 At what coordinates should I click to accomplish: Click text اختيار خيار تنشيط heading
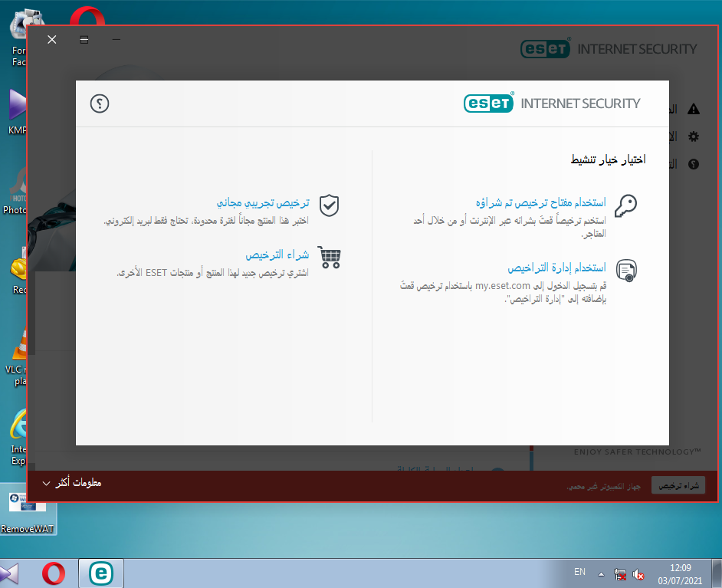(609, 159)
